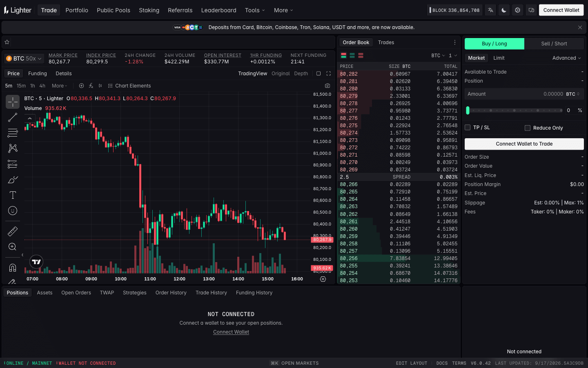
Task: Open the fx indicators menu
Action: click(91, 86)
